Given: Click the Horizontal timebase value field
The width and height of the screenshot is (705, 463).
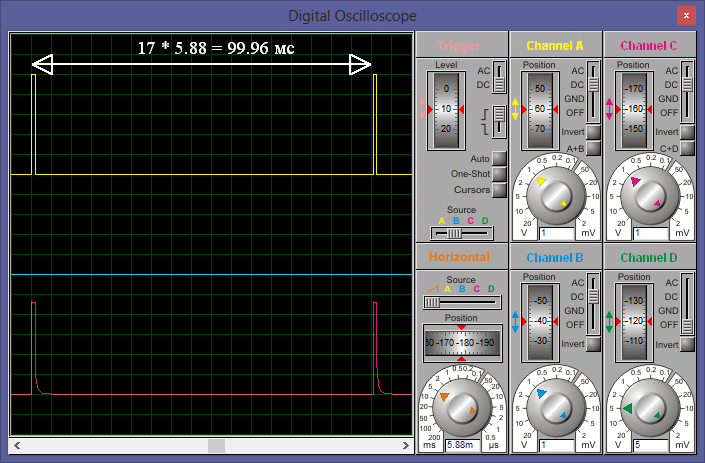Looking at the screenshot, I should tap(461, 445).
